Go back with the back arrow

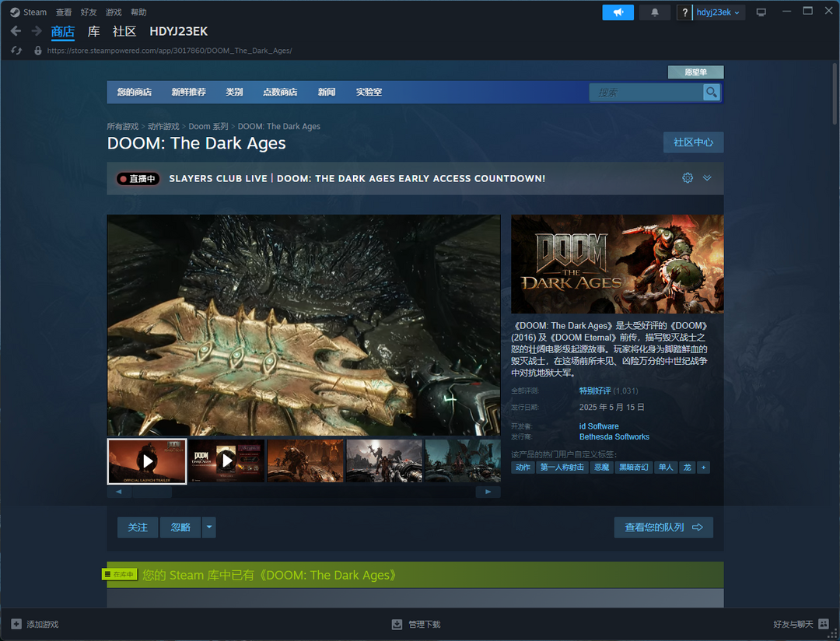coord(16,31)
